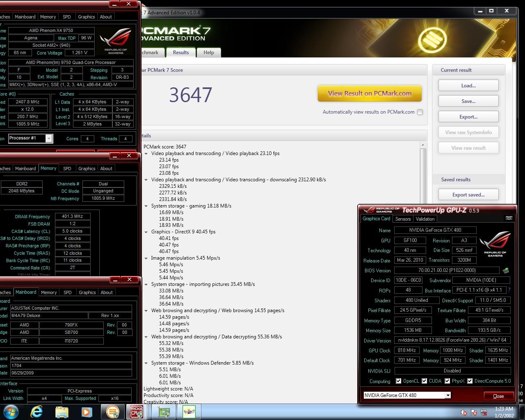Click 'AMD Phenom X4 9750' name field

[x=51, y=30]
